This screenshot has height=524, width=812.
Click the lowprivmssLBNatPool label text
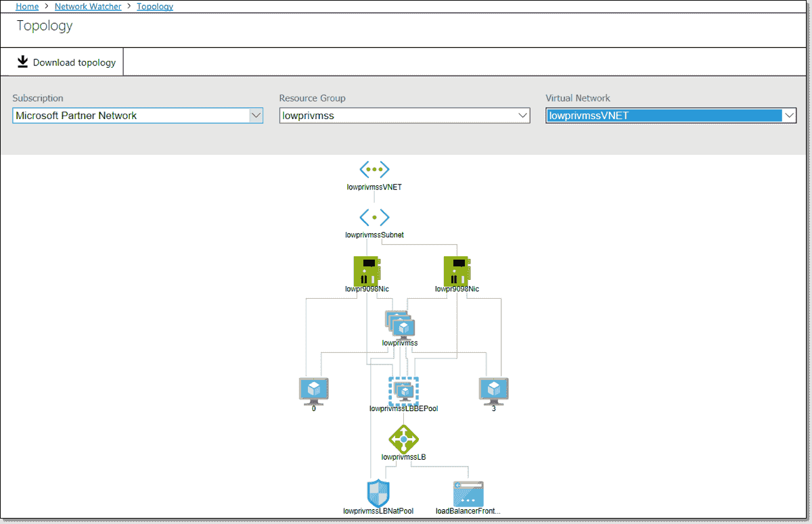click(378, 511)
